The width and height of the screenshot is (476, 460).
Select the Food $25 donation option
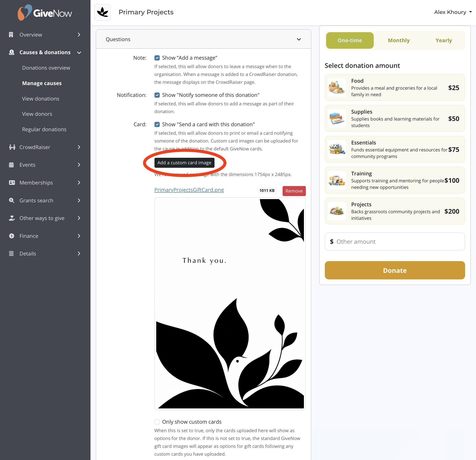pos(395,88)
